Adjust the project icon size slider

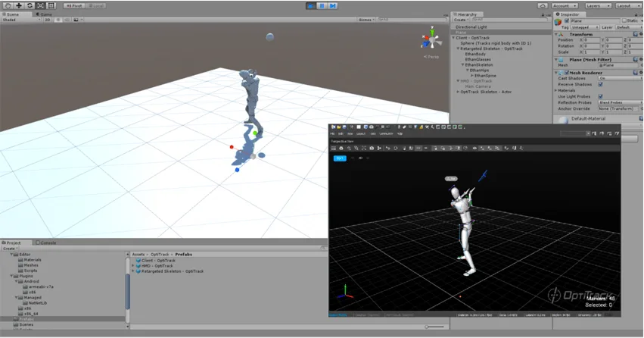coord(435,327)
